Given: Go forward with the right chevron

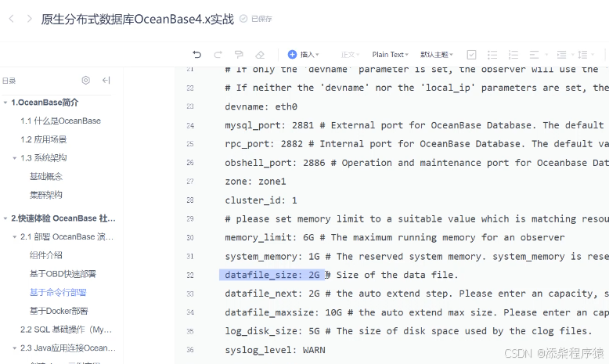Looking at the screenshot, I should (x=29, y=19).
